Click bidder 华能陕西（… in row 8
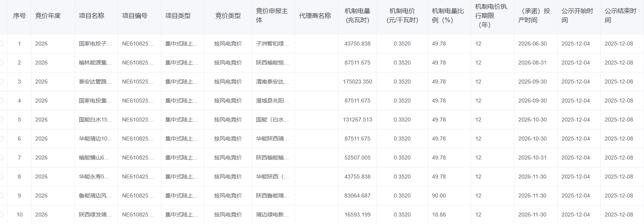The height and width of the screenshot is (224, 644). tap(272, 177)
